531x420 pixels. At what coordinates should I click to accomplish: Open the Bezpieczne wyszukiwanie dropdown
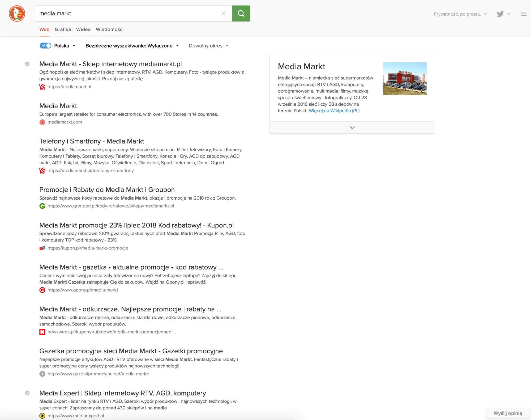point(132,46)
